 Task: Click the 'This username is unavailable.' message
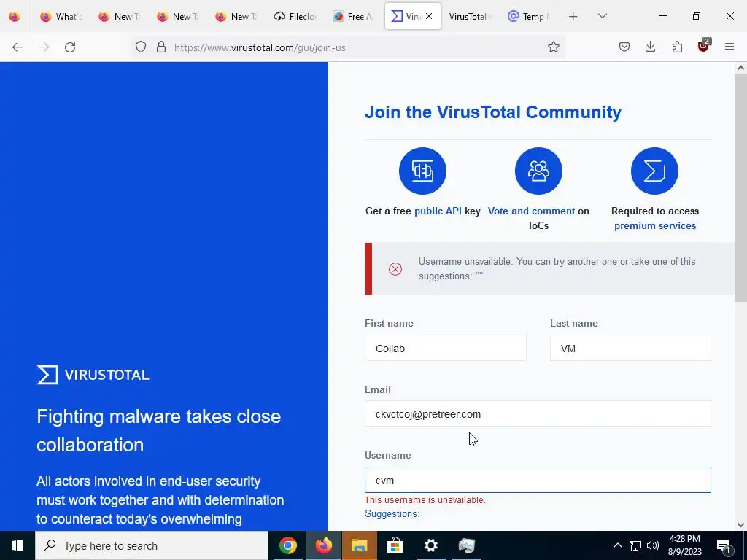pos(425,500)
